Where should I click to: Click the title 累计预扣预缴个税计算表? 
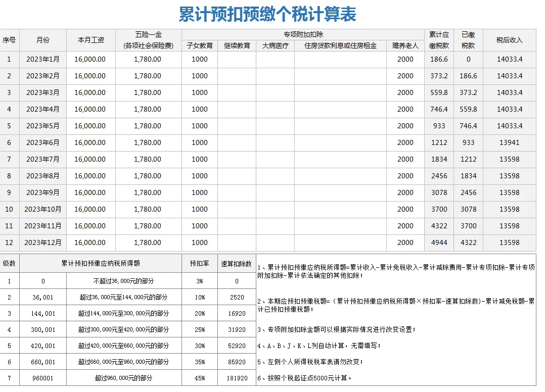coord(267,15)
